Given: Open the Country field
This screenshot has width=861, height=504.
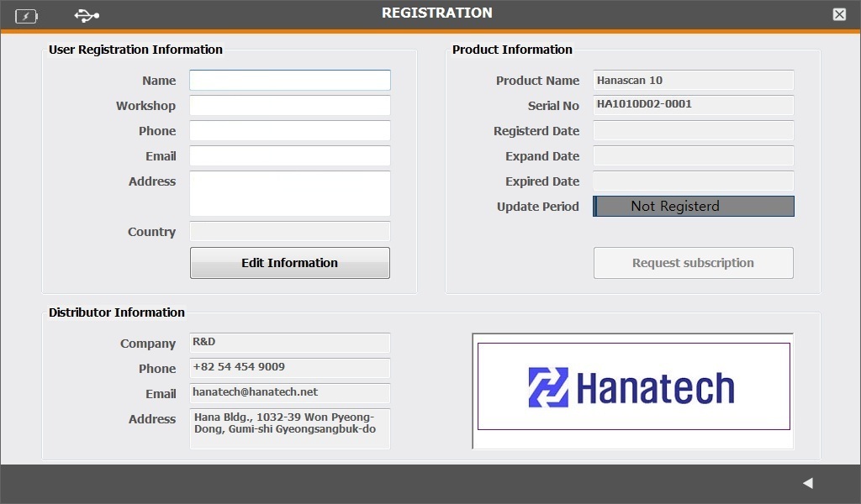Looking at the screenshot, I should click(290, 232).
